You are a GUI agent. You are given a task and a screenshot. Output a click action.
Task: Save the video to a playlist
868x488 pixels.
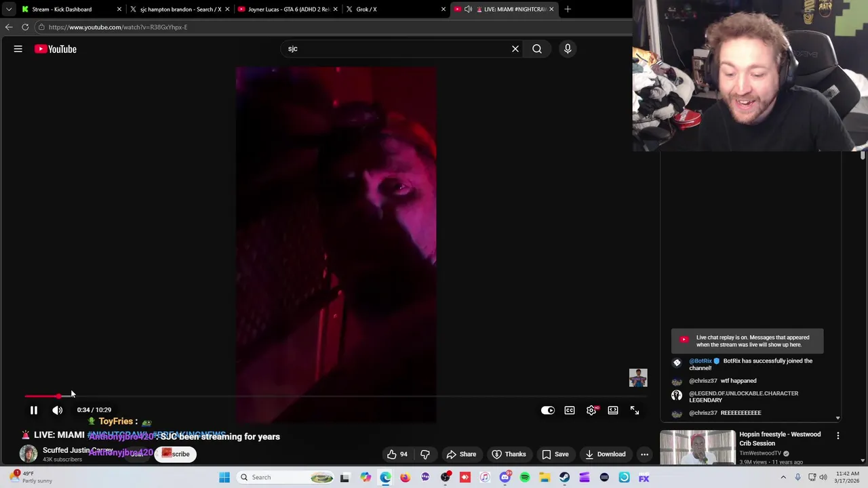click(x=555, y=454)
